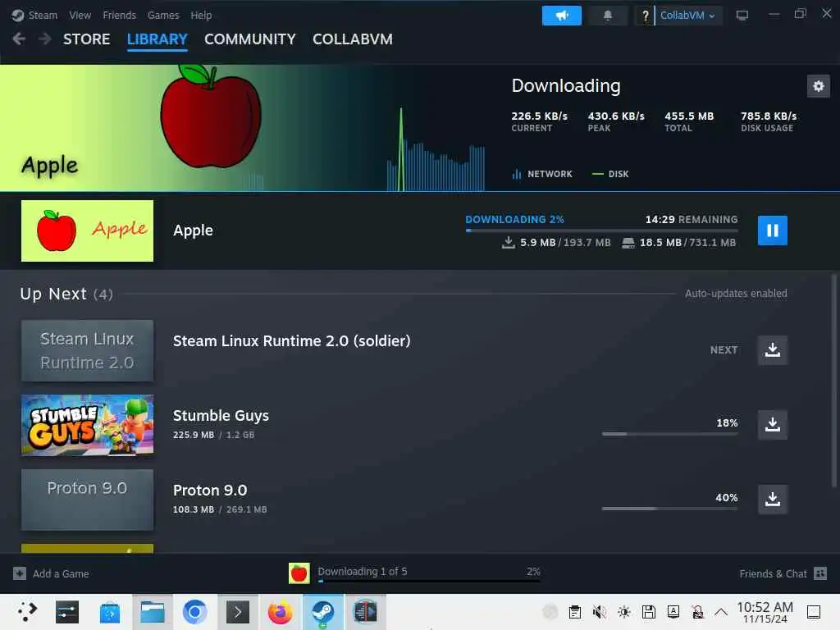Open the application launcher in taskbar

tap(26, 611)
